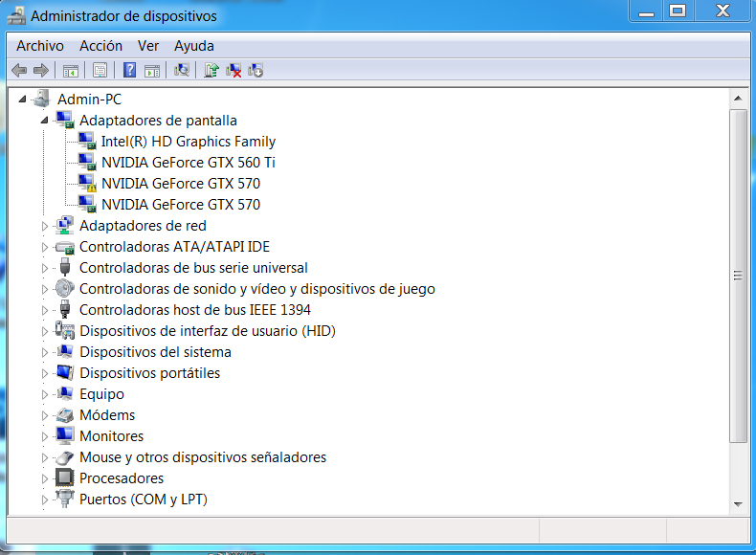Minimize the Administrador de dispositivos window
The height and width of the screenshot is (555, 756).
646,11
